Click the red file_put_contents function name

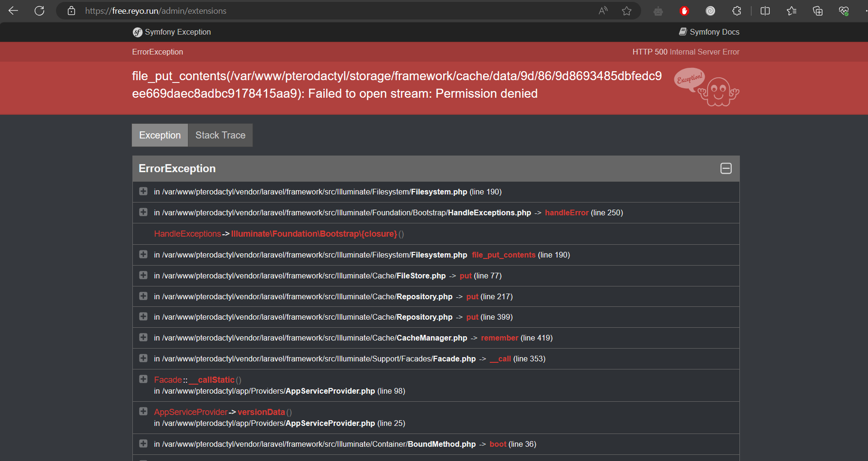(504, 255)
